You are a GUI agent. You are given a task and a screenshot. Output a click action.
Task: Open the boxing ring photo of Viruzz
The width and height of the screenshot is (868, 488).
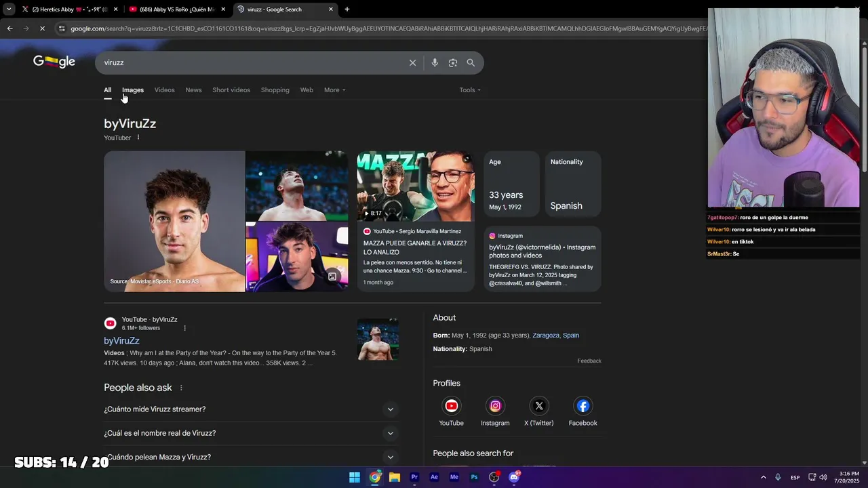coord(297,186)
